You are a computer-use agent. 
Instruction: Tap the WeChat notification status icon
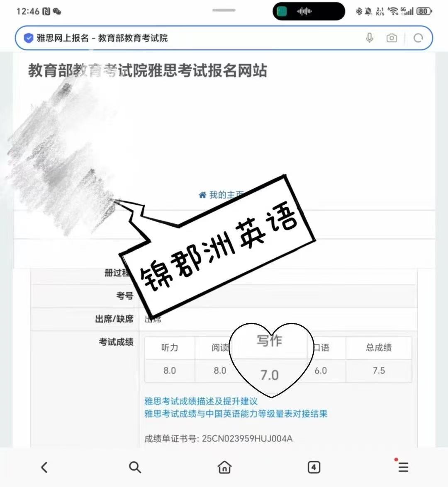coord(57,12)
